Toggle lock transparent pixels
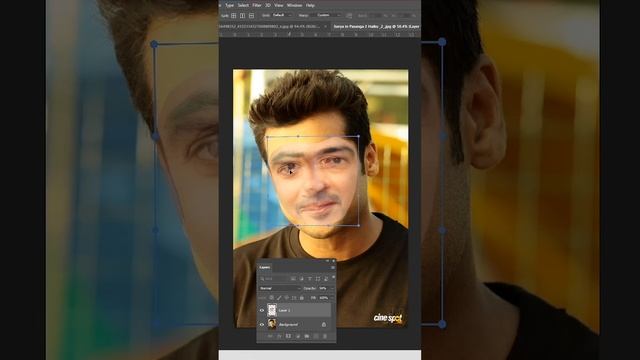 (x=271, y=298)
